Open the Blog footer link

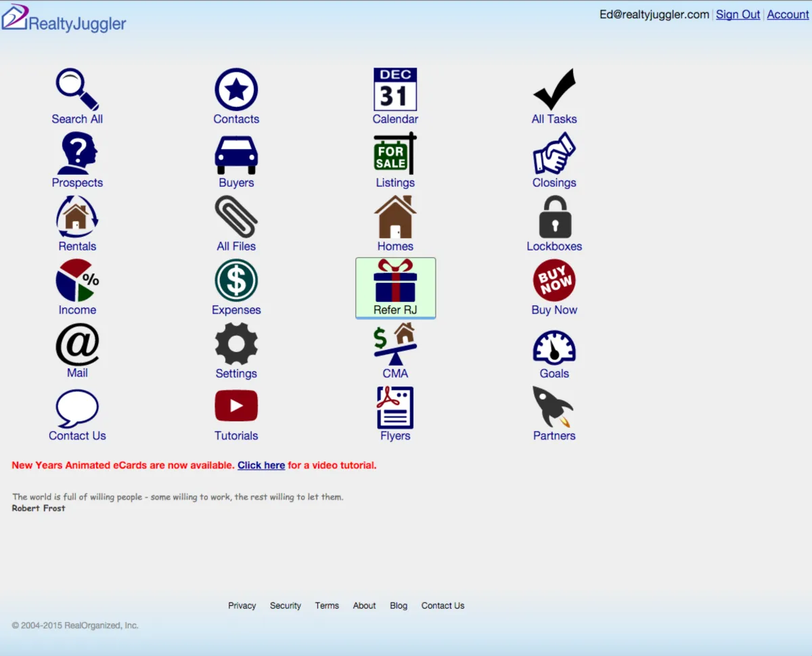399,606
